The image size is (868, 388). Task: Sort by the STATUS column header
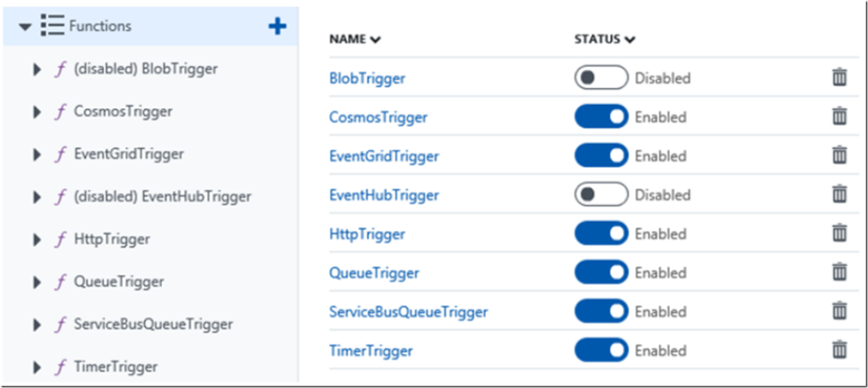pos(604,39)
